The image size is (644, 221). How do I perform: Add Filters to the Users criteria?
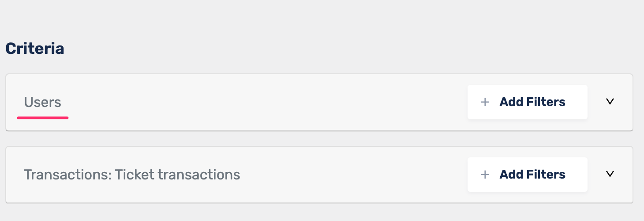click(x=528, y=102)
